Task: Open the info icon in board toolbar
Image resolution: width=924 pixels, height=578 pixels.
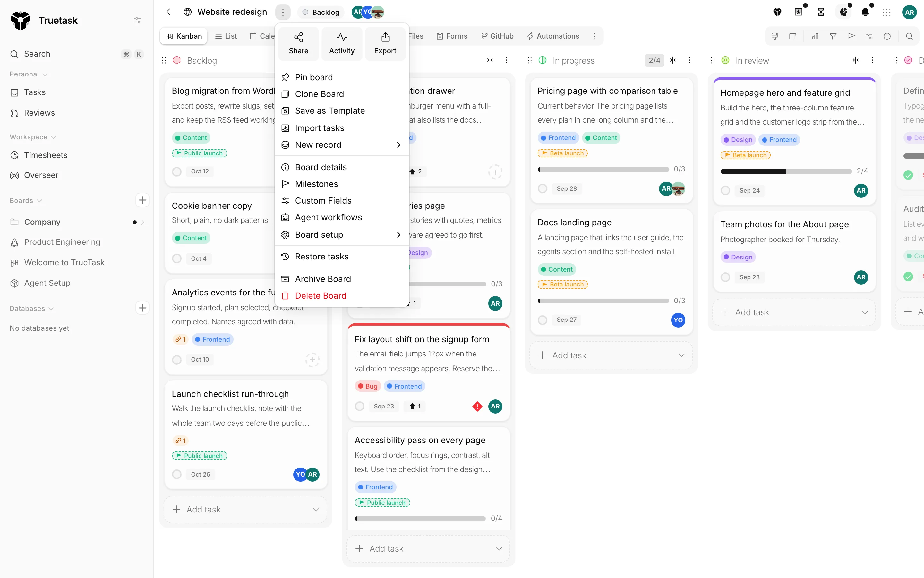Action: (887, 36)
